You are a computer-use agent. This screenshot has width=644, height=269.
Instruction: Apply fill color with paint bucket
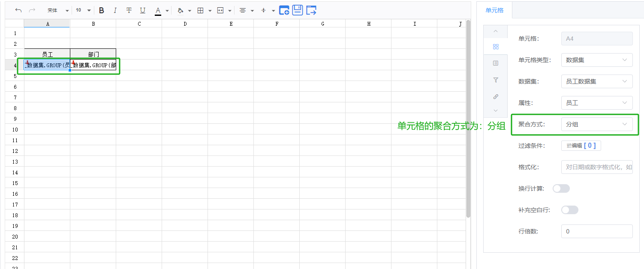pyautogui.click(x=180, y=10)
